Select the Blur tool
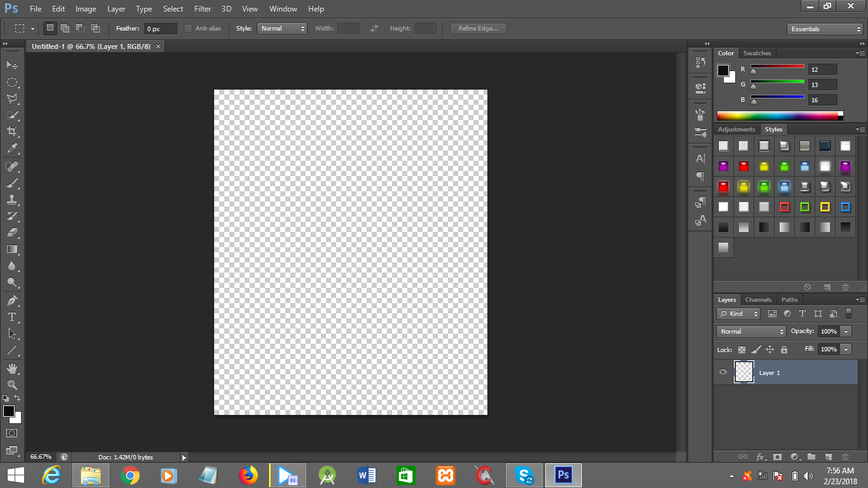868x488 pixels. point(12,266)
